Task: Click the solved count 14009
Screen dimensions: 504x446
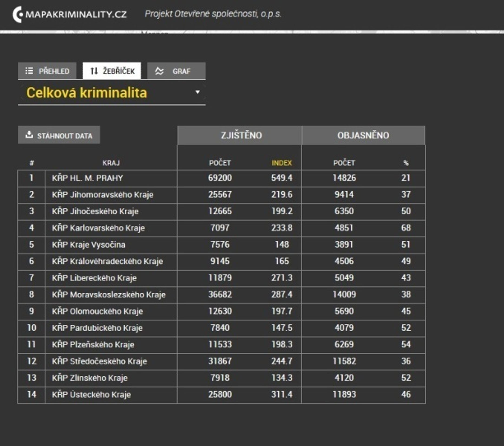Action: pos(344,294)
